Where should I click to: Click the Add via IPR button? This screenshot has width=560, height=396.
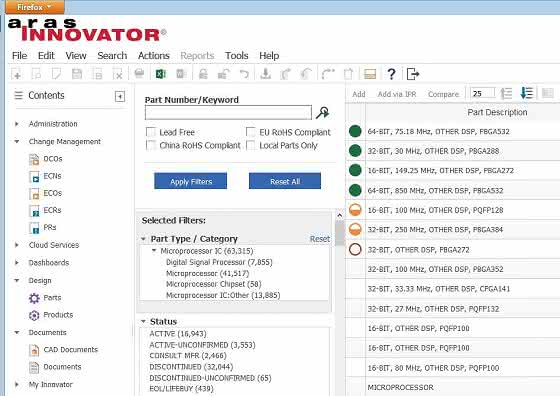[x=397, y=94]
